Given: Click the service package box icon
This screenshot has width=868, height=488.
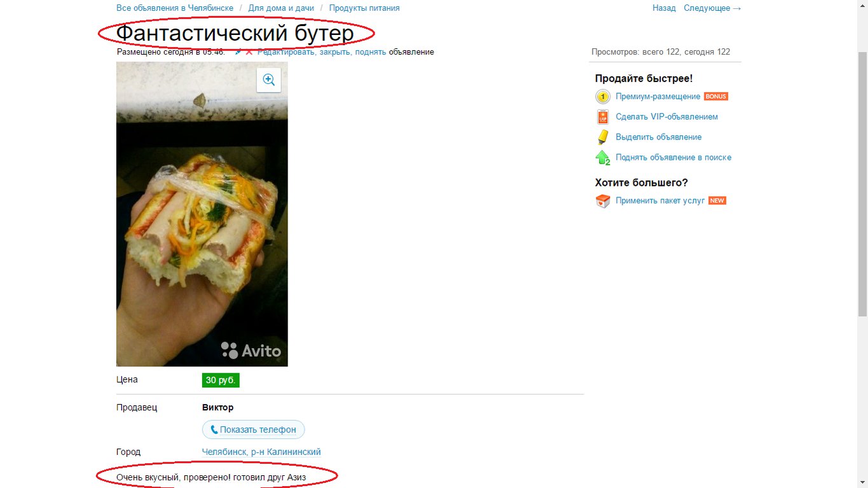Looking at the screenshot, I should pyautogui.click(x=602, y=201).
